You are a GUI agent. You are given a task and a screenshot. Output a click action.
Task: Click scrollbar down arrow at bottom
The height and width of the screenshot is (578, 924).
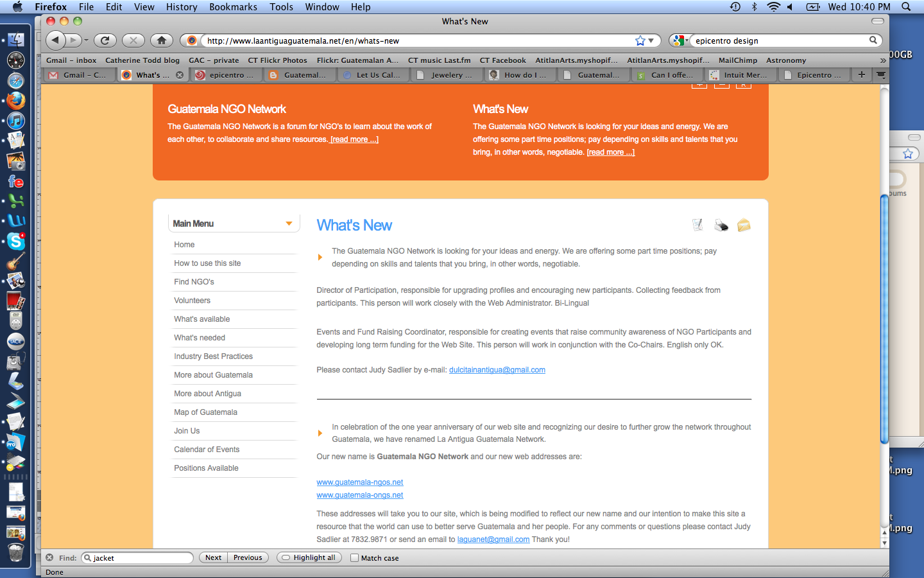point(884,543)
